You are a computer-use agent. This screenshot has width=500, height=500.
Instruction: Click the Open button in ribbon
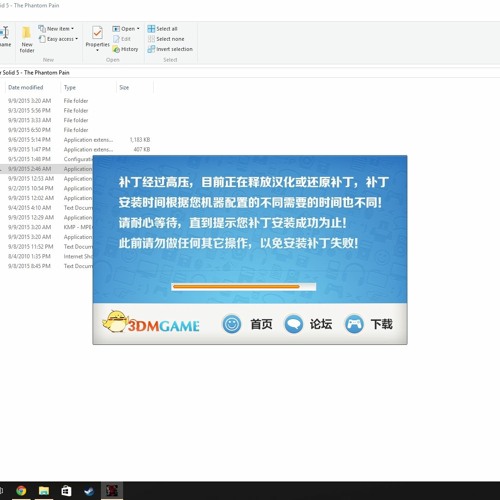tap(124, 29)
